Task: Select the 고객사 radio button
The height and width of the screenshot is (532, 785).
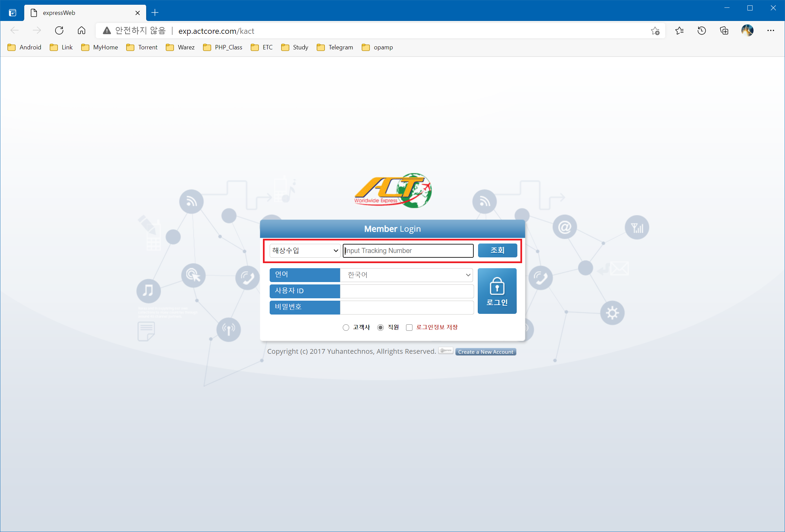Action: [346, 327]
